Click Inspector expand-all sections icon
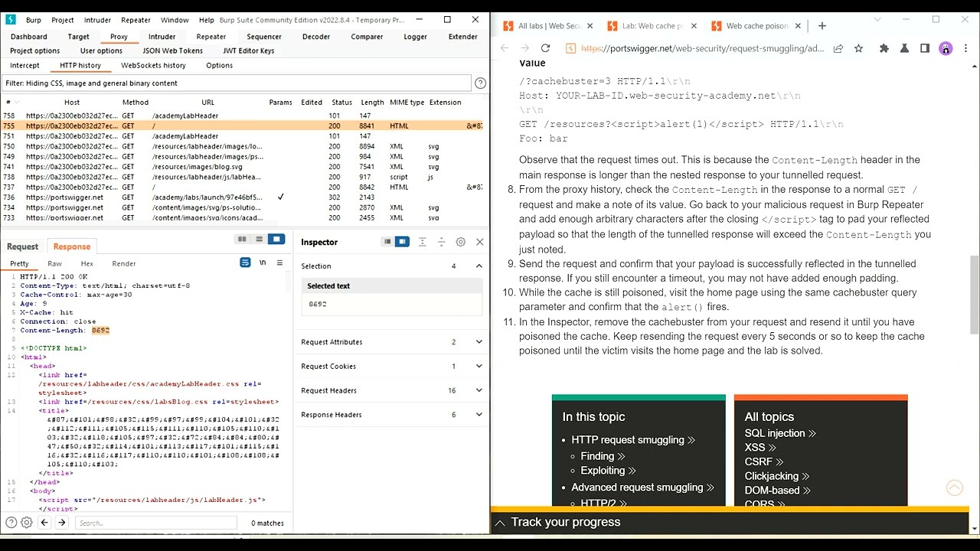Viewport: 980px width, 551px height. [422, 242]
